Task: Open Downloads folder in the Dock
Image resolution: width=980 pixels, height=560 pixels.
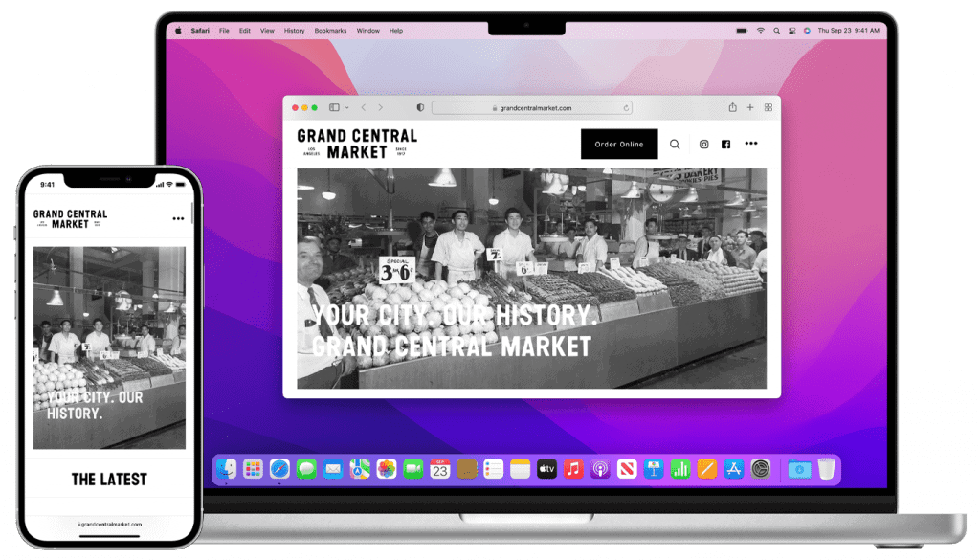Action: (x=799, y=469)
